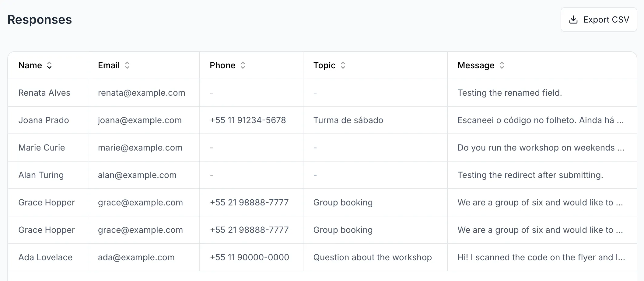Click the Export CSV button
644x281 pixels.
pyautogui.click(x=599, y=20)
